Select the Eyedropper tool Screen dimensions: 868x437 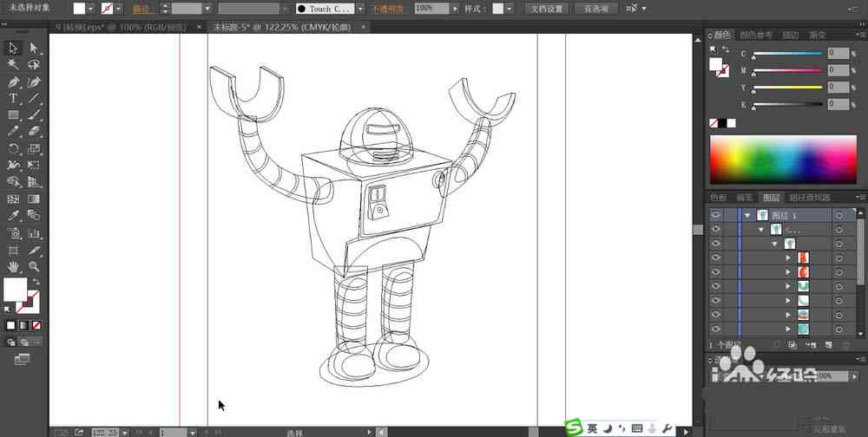(x=13, y=215)
